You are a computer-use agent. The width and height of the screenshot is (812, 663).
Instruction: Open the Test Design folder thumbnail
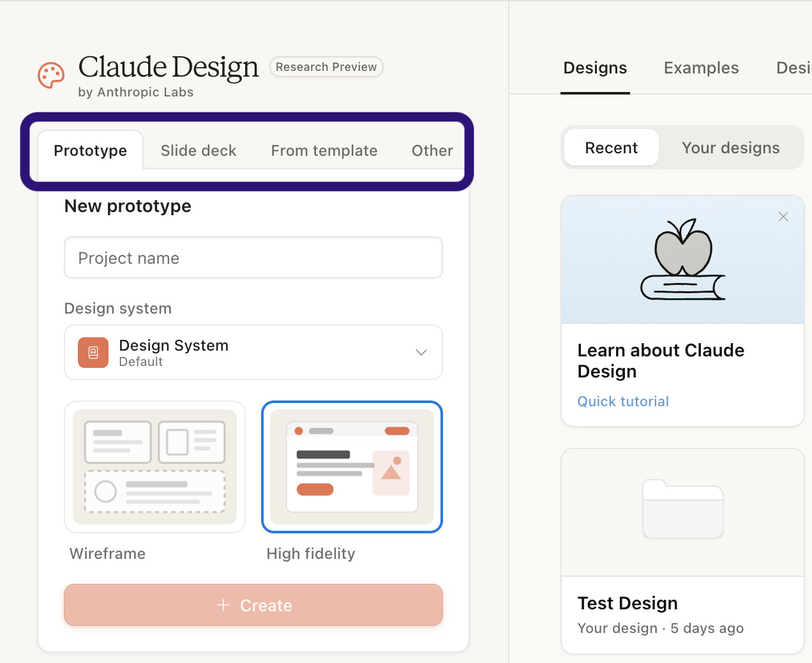(x=682, y=509)
